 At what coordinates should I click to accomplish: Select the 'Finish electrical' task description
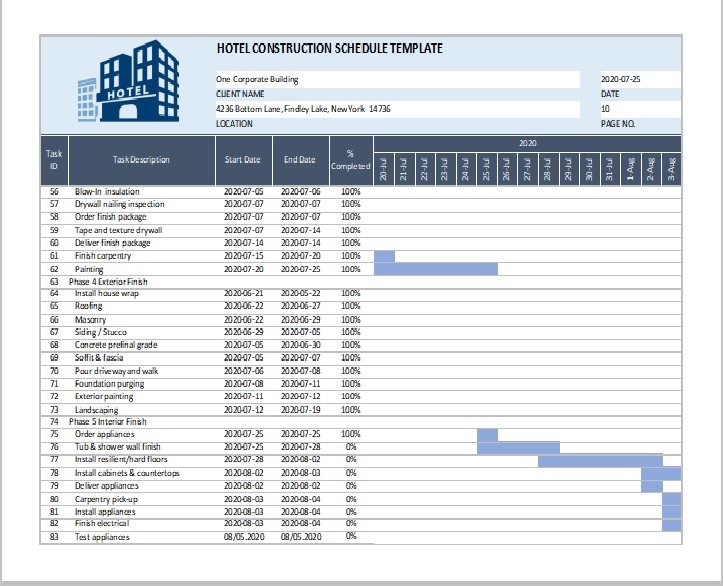[102, 523]
